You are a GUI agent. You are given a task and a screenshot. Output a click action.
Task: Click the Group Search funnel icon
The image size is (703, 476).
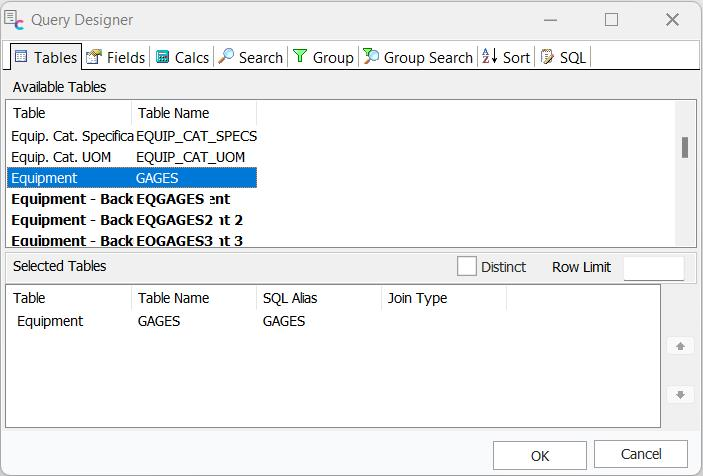tap(371, 57)
